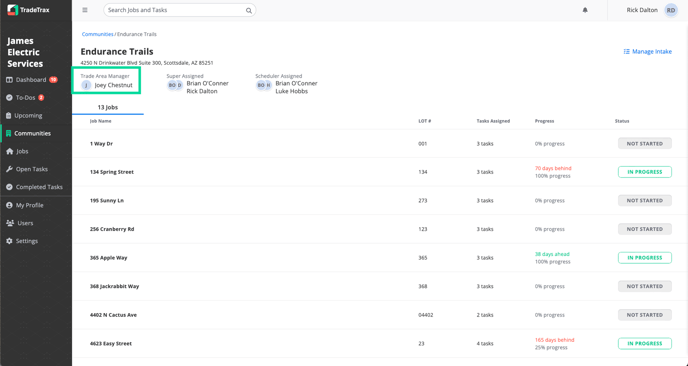Sort by the Tasks Assigned column header

click(493, 121)
